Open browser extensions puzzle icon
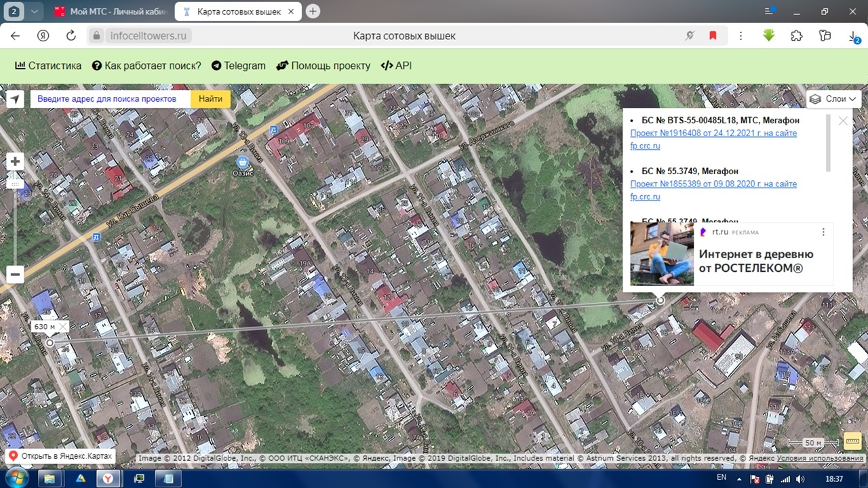 pos(797,36)
